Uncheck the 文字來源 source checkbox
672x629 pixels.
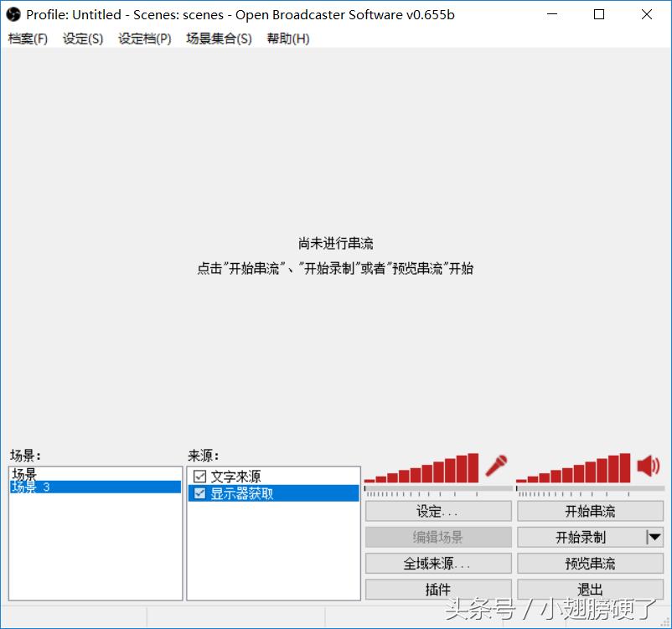pos(201,476)
